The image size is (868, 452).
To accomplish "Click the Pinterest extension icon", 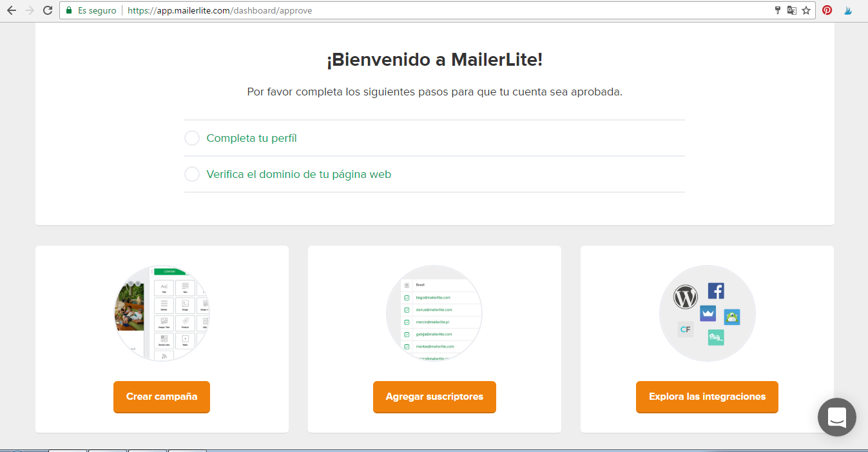I will (x=827, y=10).
